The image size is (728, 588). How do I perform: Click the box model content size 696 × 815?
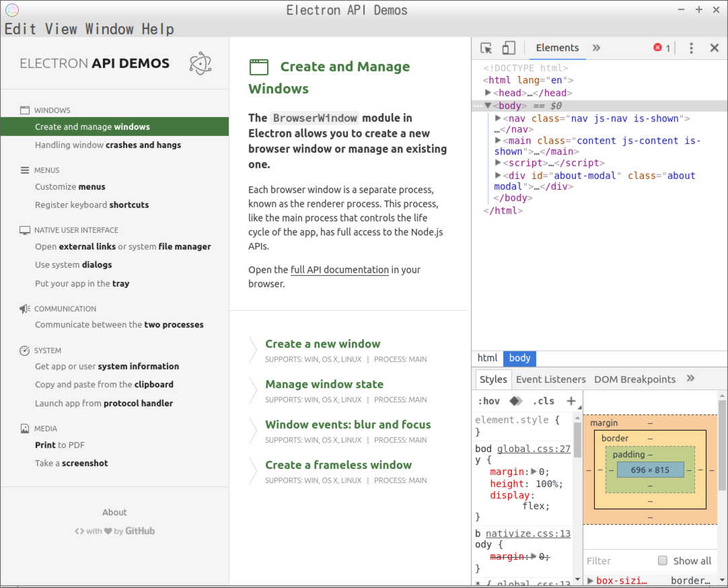pyautogui.click(x=650, y=470)
